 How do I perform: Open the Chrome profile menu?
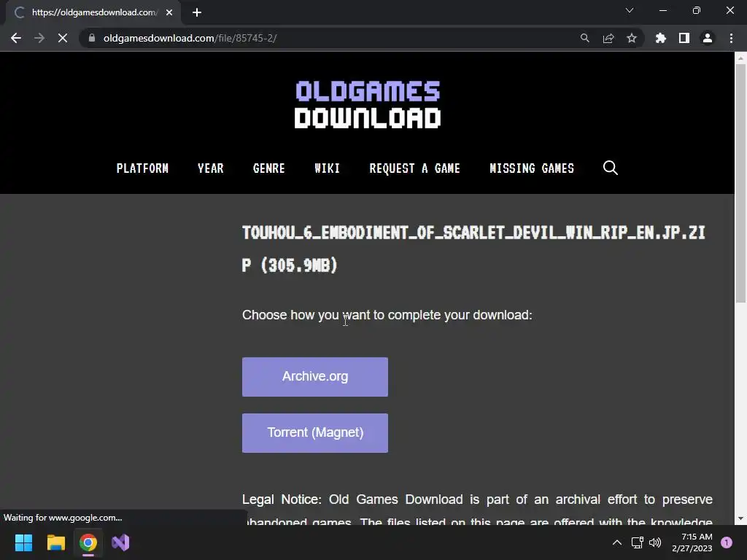click(x=708, y=38)
